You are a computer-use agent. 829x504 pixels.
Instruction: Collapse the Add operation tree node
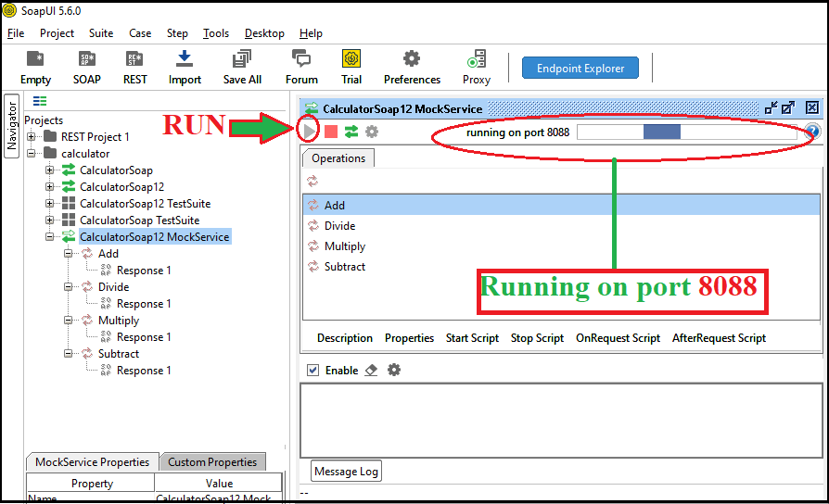coord(69,254)
